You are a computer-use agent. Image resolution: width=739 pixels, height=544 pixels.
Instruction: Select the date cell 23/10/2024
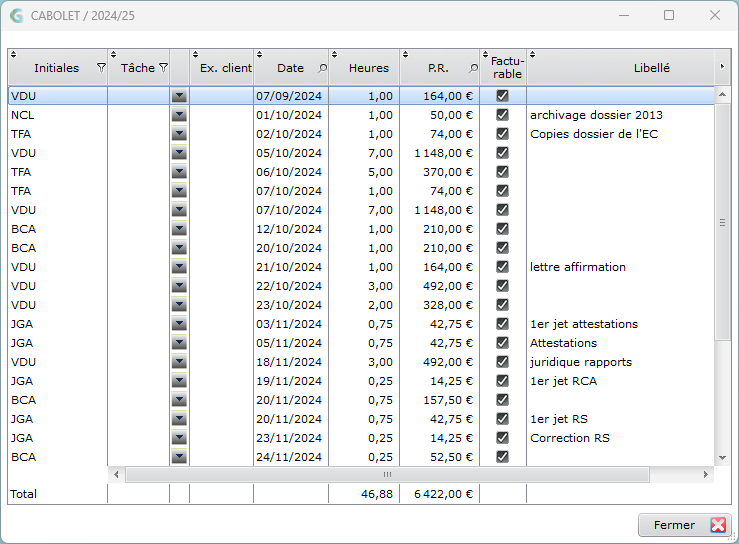(291, 305)
